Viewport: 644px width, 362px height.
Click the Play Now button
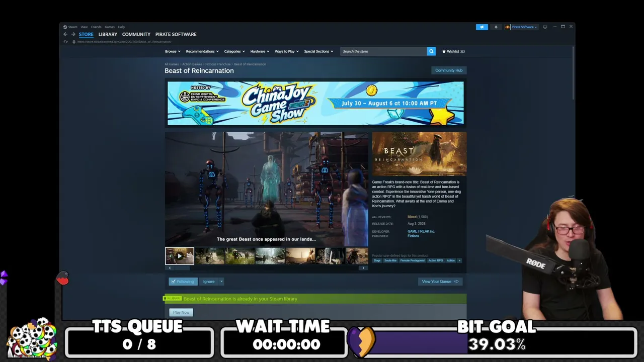(181, 312)
